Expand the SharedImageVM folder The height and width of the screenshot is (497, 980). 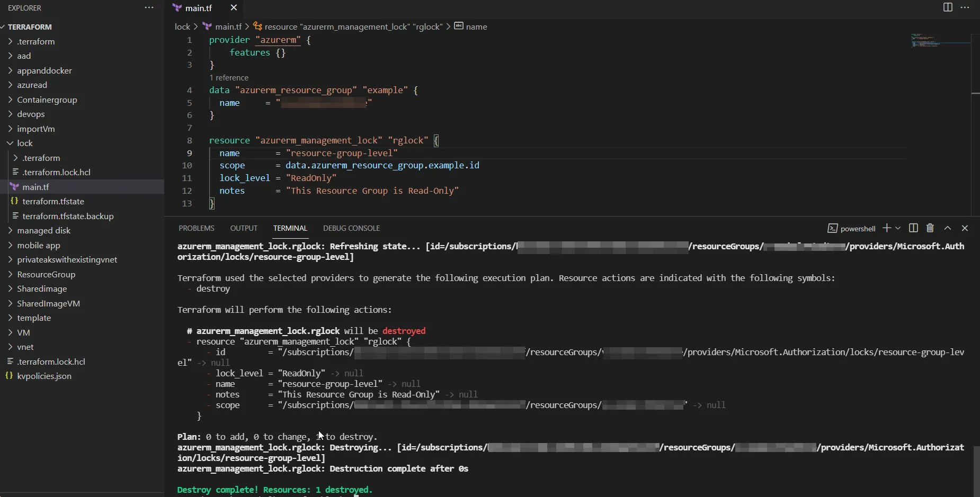point(48,303)
